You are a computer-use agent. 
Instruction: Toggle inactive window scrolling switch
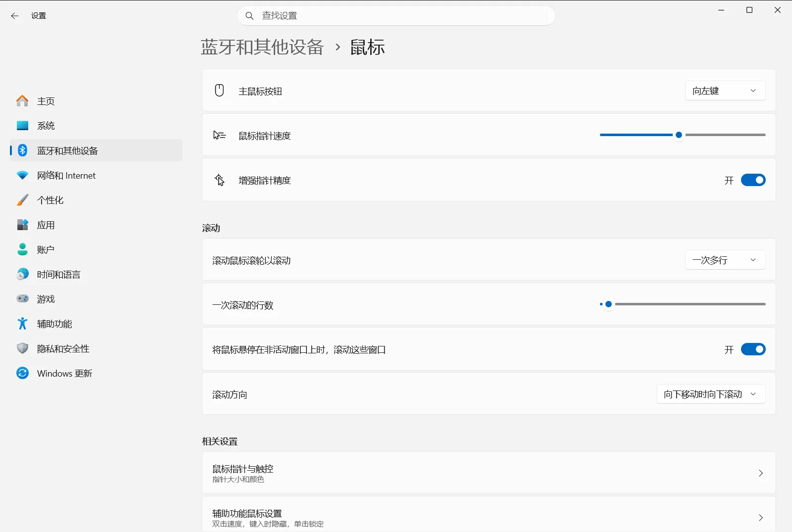[x=753, y=349]
